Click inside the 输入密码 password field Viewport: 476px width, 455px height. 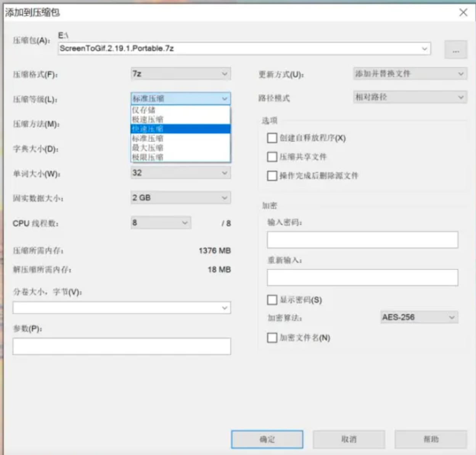tap(362, 239)
